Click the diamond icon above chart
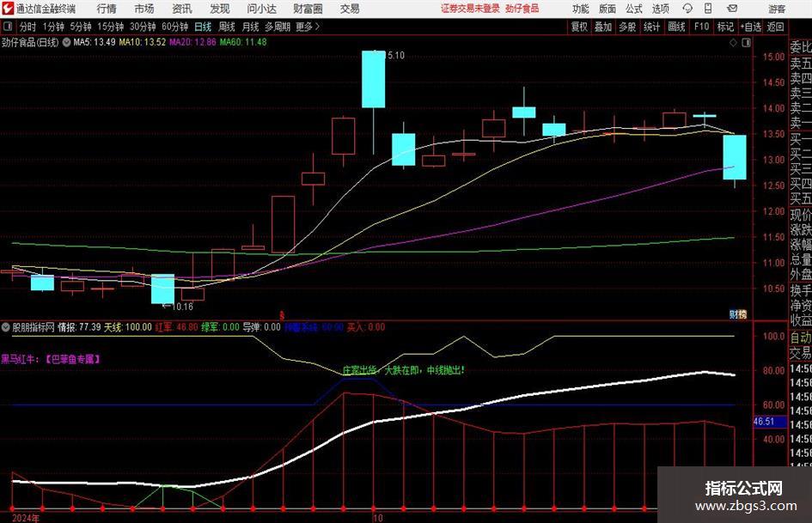Viewport: 812px width, 523px height. (733, 43)
